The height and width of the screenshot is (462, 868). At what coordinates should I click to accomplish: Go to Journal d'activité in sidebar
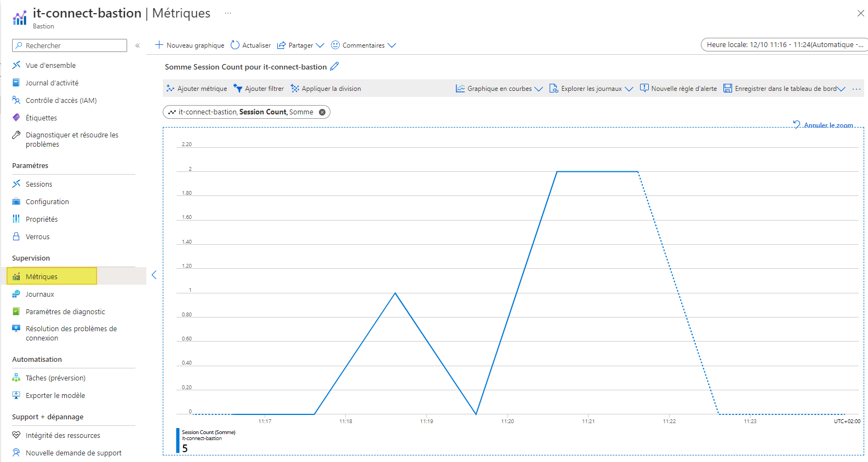[52, 83]
